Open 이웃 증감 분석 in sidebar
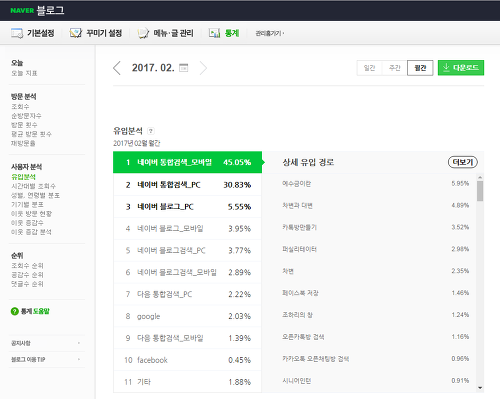The height and width of the screenshot is (399, 500). click(31, 232)
